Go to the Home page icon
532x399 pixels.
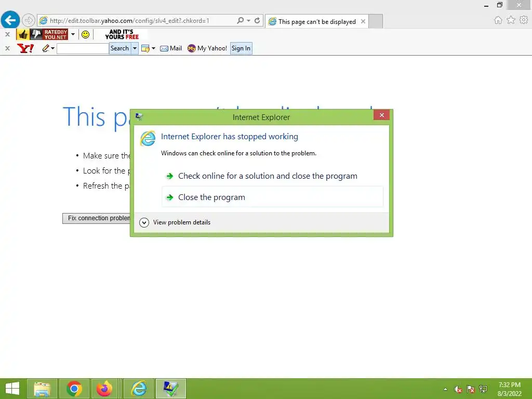498,20
